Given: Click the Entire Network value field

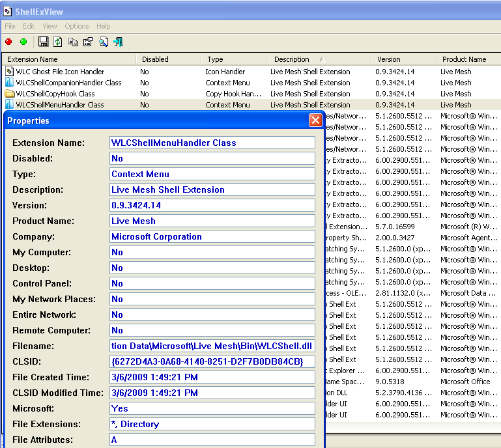Looking at the screenshot, I should tap(212, 315).
